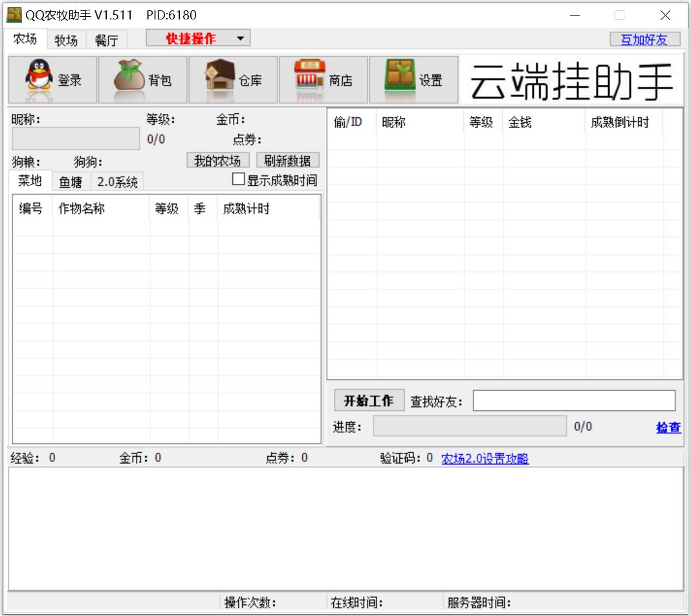
Task: Click the 查找好友 input field
Action: [x=573, y=401]
